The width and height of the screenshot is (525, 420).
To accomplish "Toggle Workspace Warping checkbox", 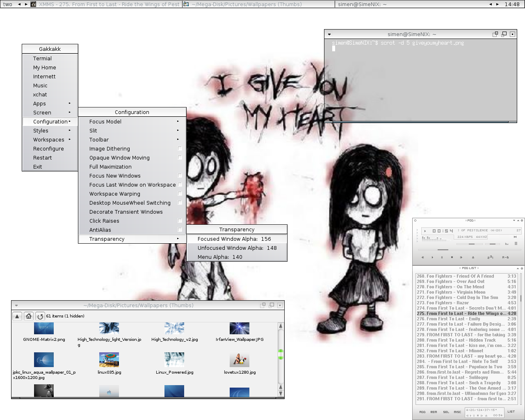I will click(180, 194).
